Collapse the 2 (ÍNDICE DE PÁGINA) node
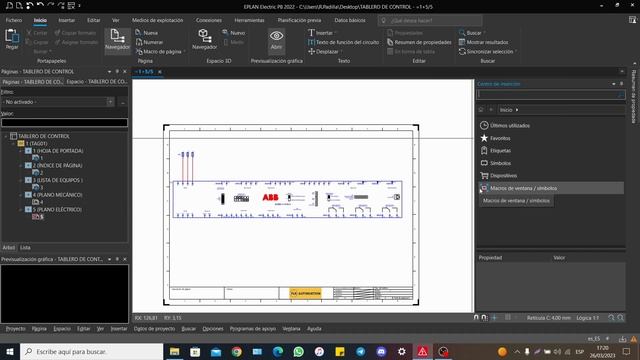Screen dimensions: 640x360 20,165
